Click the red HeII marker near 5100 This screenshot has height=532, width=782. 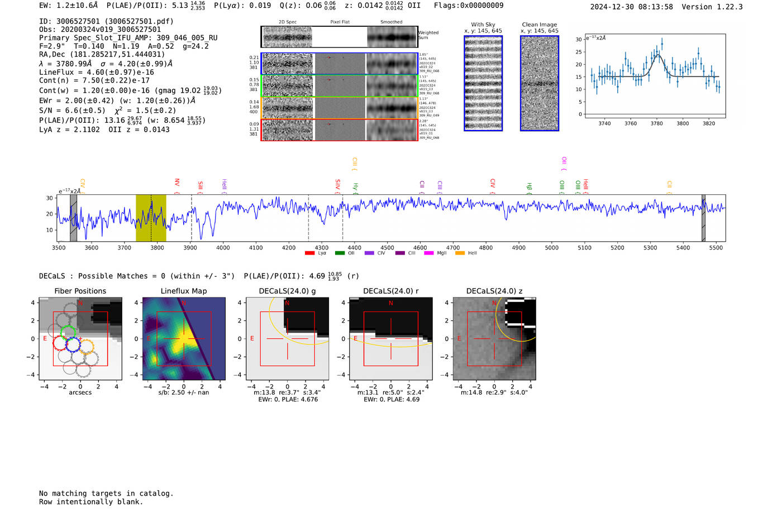click(x=585, y=186)
